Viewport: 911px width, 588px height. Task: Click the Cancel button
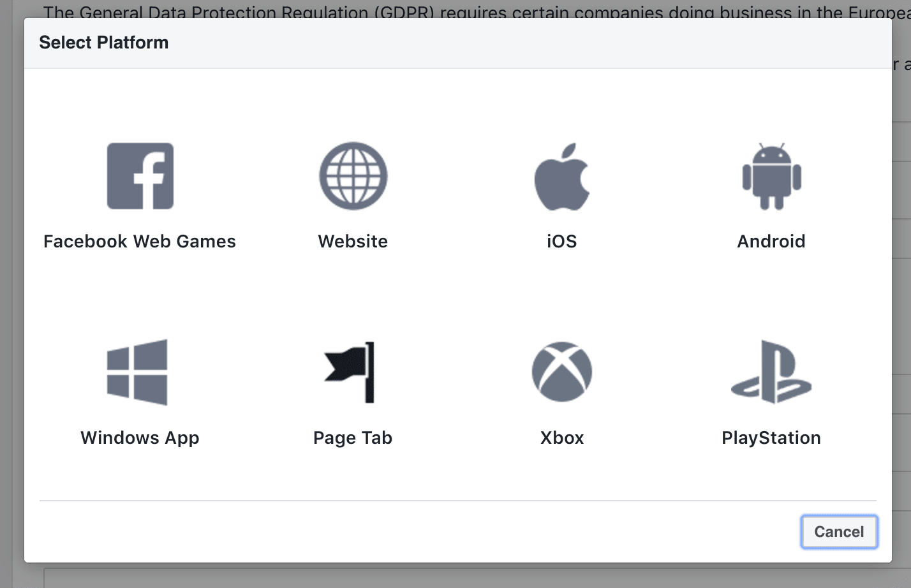coord(839,531)
